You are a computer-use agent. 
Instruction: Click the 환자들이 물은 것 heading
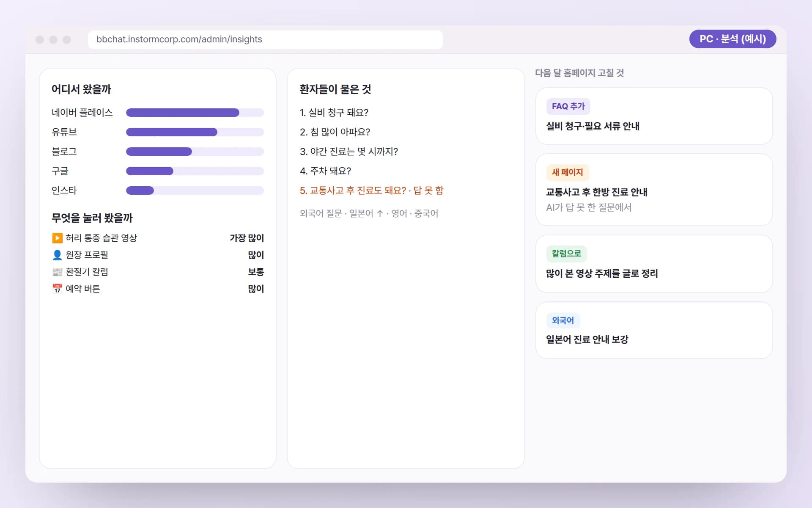pyautogui.click(x=335, y=89)
